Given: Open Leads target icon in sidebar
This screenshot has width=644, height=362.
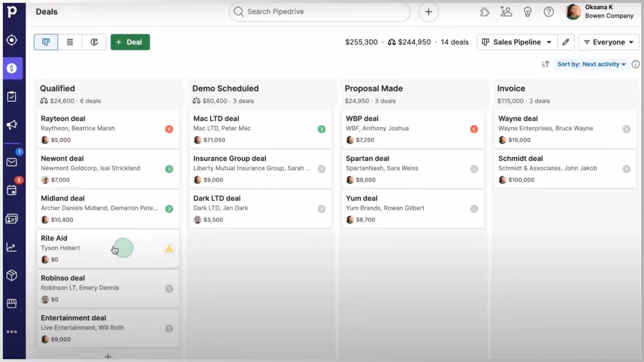Looking at the screenshot, I should (12, 40).
